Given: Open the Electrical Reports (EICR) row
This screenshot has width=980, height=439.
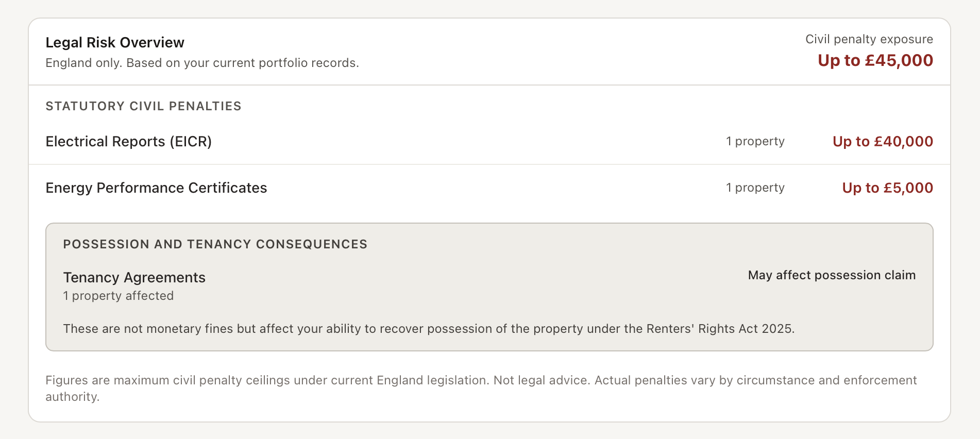Looking at the screenshot, I should 129,141.
